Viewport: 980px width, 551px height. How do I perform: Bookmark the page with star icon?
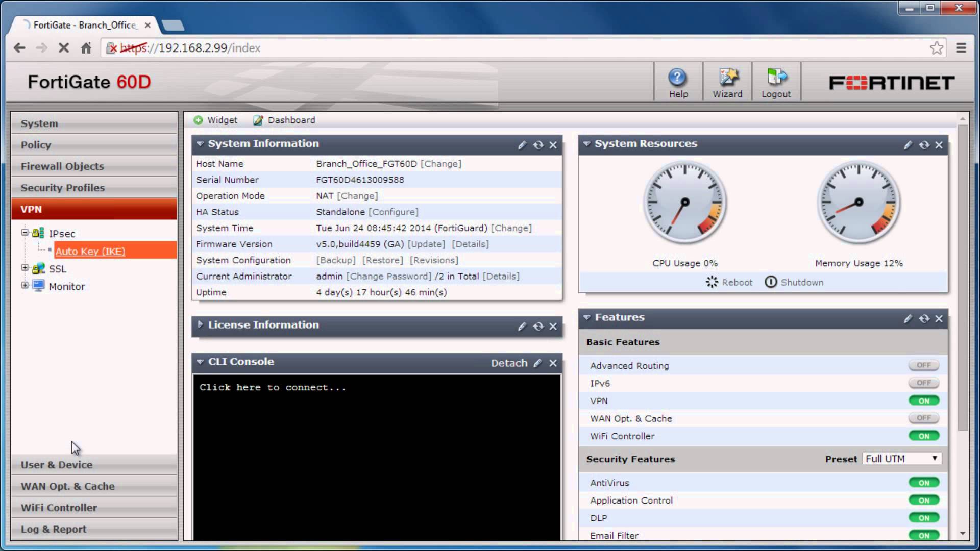(x=936, y=48)
